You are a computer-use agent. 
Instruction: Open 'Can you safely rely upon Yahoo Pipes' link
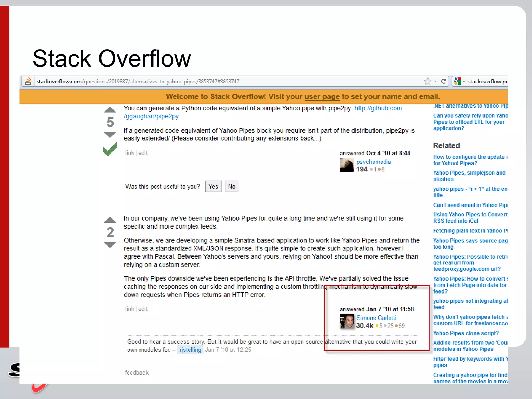(470, 122)
